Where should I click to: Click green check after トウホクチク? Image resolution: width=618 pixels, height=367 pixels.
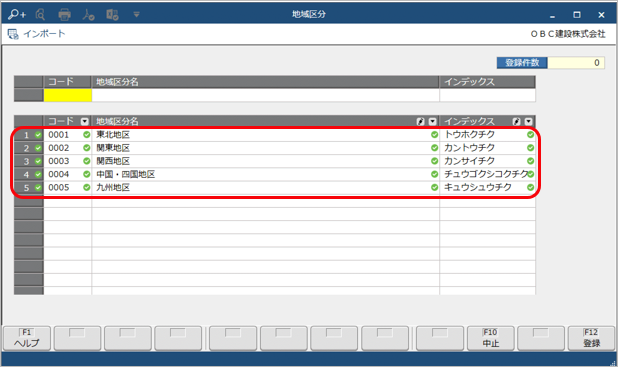point(531,135)
